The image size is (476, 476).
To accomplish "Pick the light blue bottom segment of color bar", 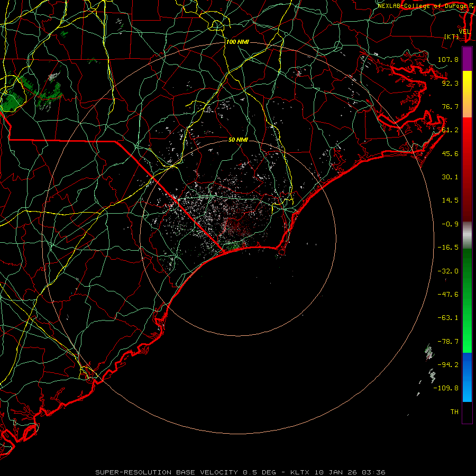I will 467,390.
